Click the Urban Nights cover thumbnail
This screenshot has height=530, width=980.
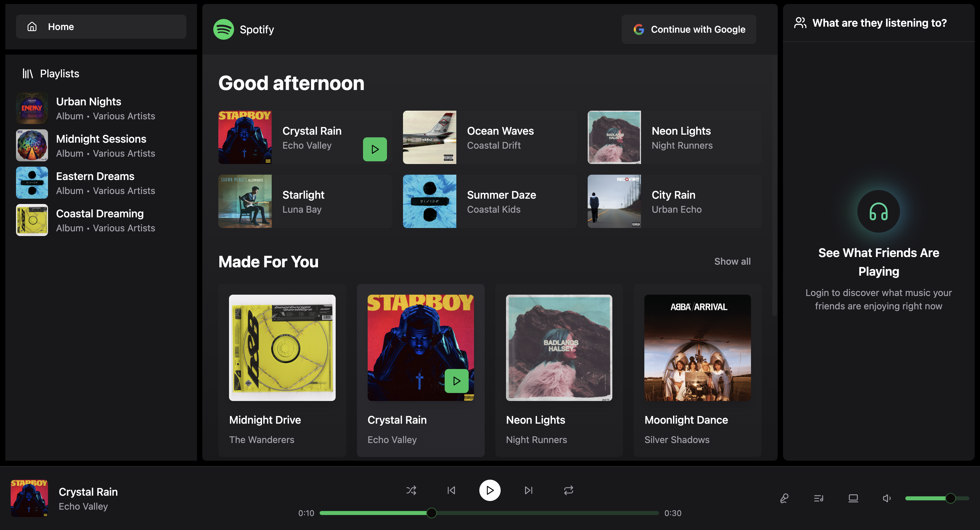32,108
